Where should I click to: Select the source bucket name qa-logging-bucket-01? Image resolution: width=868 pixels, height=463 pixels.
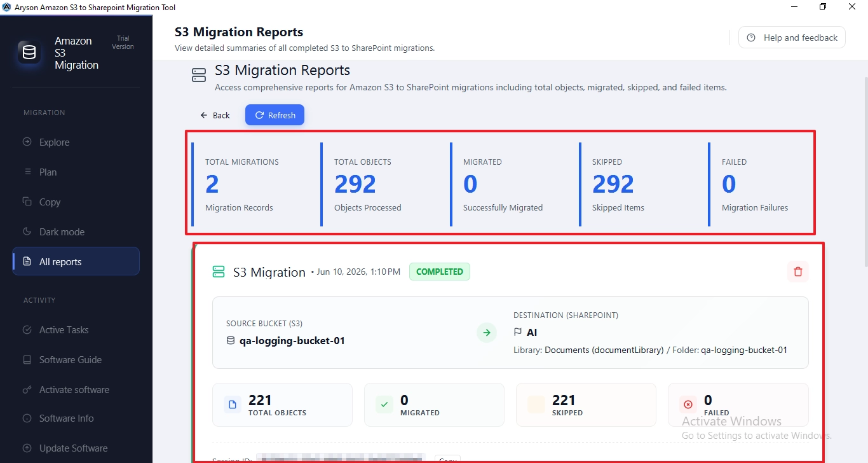tap(292, 340)
